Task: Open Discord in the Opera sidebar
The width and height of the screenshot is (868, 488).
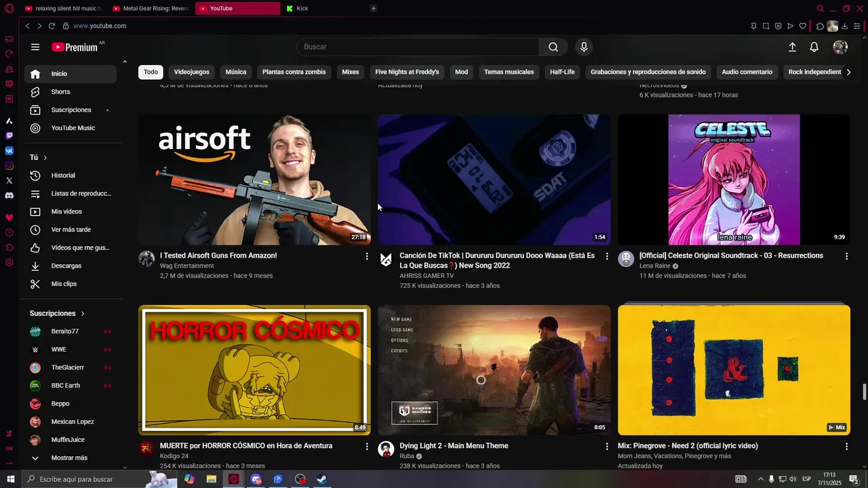Action: click(9, 196)
